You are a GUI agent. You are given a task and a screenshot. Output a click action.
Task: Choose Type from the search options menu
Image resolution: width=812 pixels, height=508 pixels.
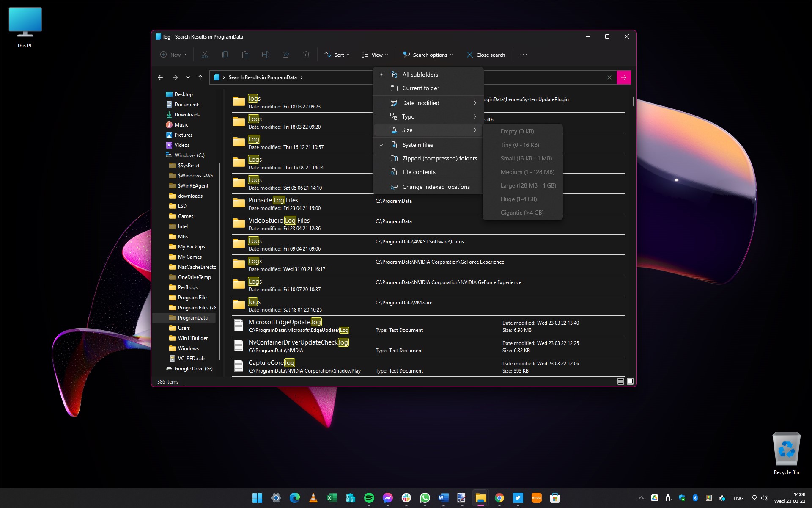click(409, 116)
